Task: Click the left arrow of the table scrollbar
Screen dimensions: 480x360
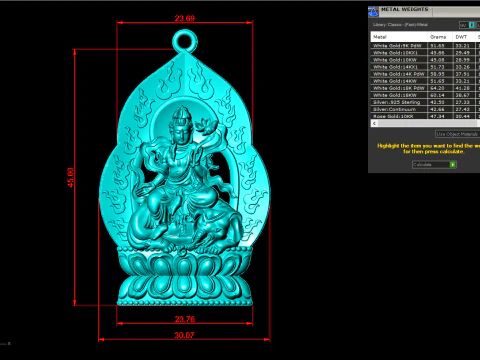Action: click(x=374, y=123)
